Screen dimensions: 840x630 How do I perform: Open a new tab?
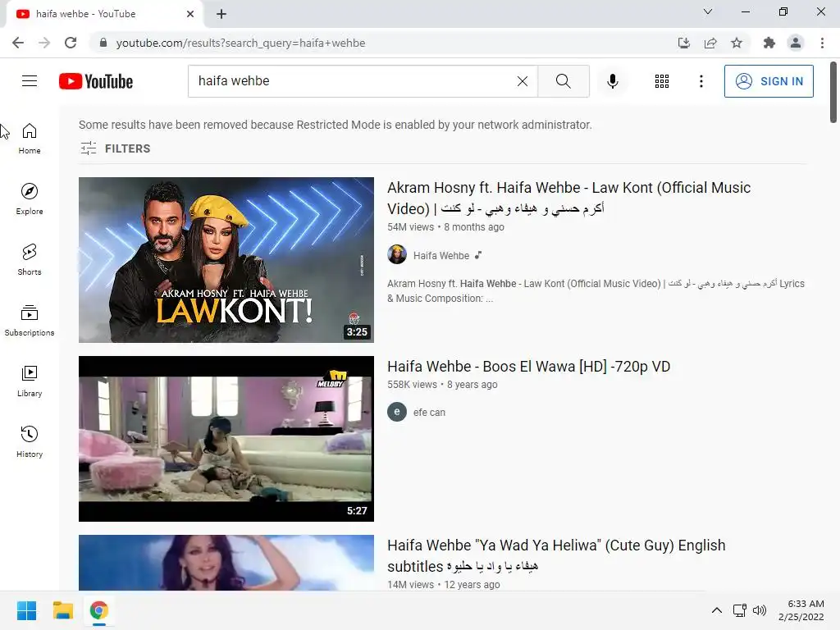(x=221, y=14)
